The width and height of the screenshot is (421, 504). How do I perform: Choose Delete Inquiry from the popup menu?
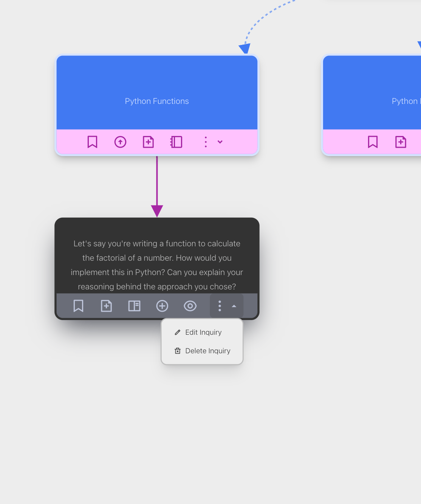(207, 351)
